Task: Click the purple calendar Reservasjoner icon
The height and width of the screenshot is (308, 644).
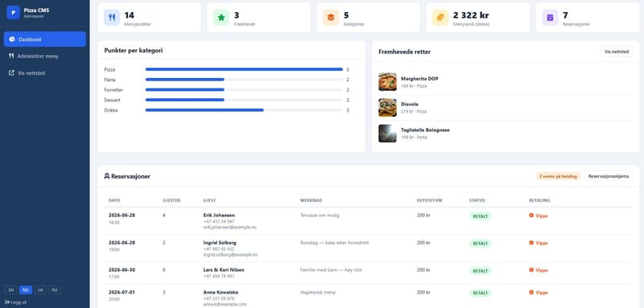Action: tap(550, 18)
